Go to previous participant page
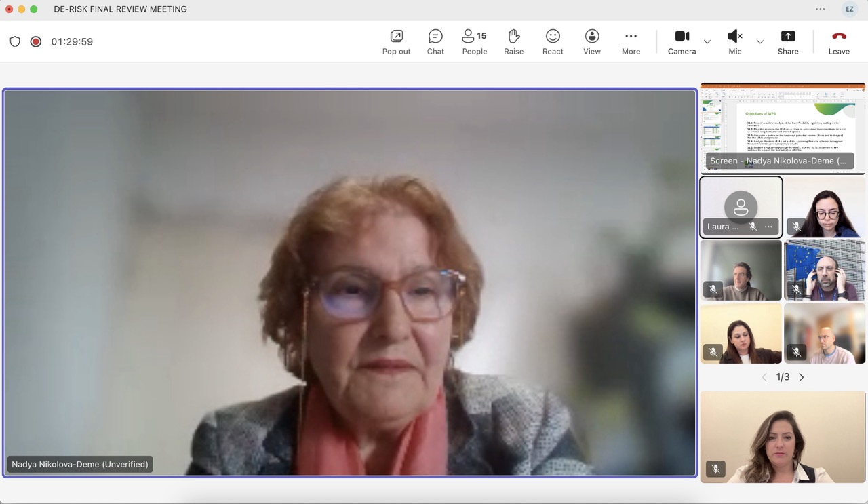This screenshot has width=868, height=504. pos(764,377)
